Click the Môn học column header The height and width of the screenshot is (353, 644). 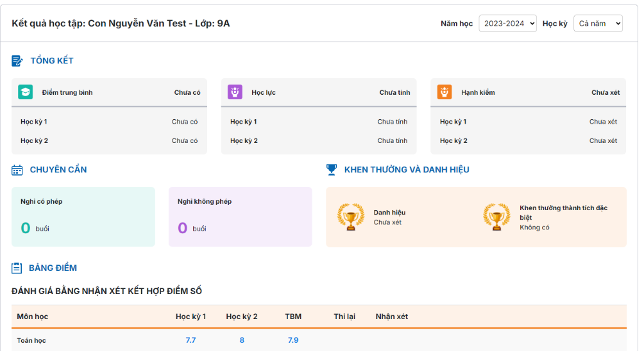coord(33,316)
